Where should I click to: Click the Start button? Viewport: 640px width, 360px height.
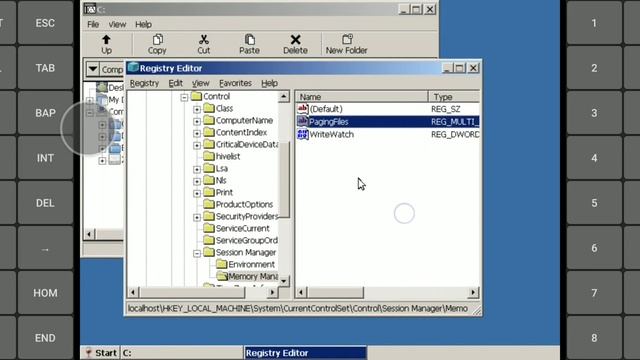[x=100, y=353]
